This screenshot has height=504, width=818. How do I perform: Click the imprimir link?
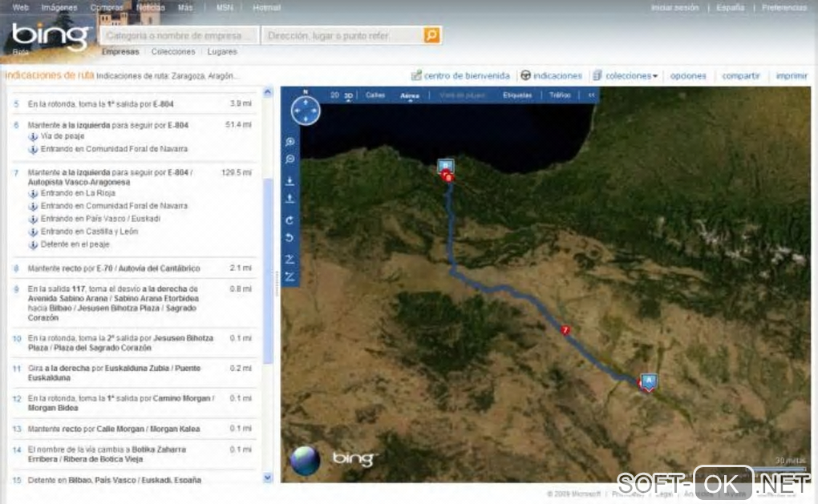coord(792,75)
